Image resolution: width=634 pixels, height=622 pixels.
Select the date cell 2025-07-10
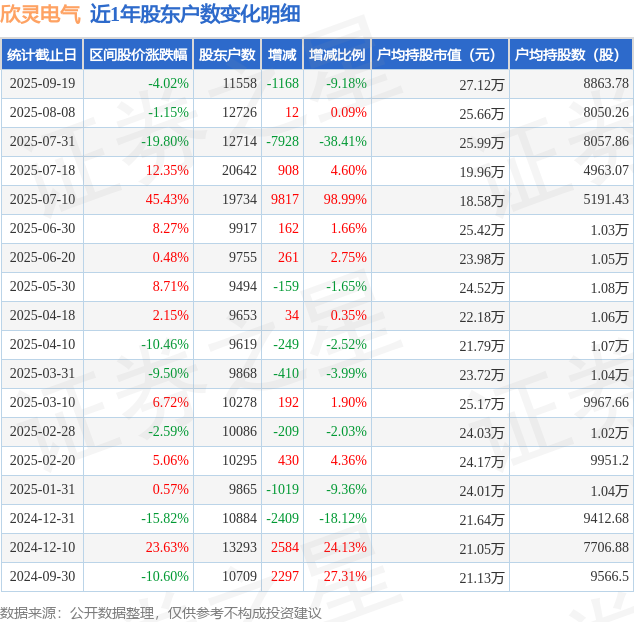tap(42, 199)
